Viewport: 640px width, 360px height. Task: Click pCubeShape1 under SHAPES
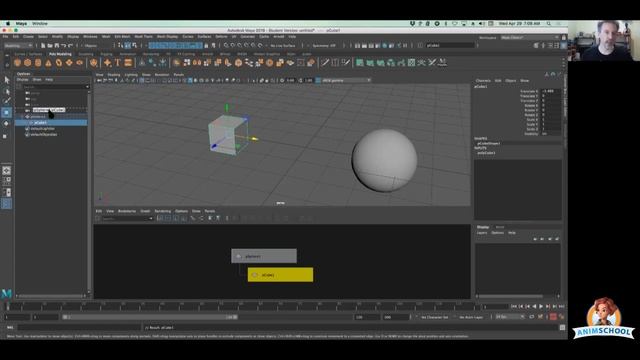489,143
